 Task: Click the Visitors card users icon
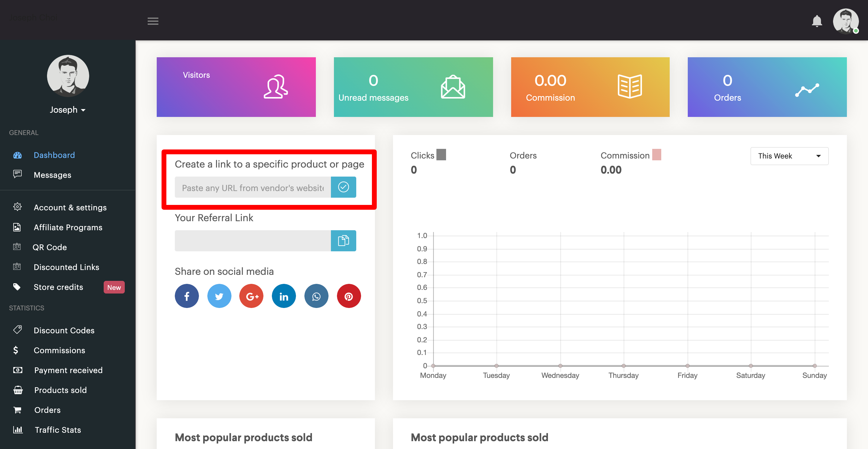(276, 86)
